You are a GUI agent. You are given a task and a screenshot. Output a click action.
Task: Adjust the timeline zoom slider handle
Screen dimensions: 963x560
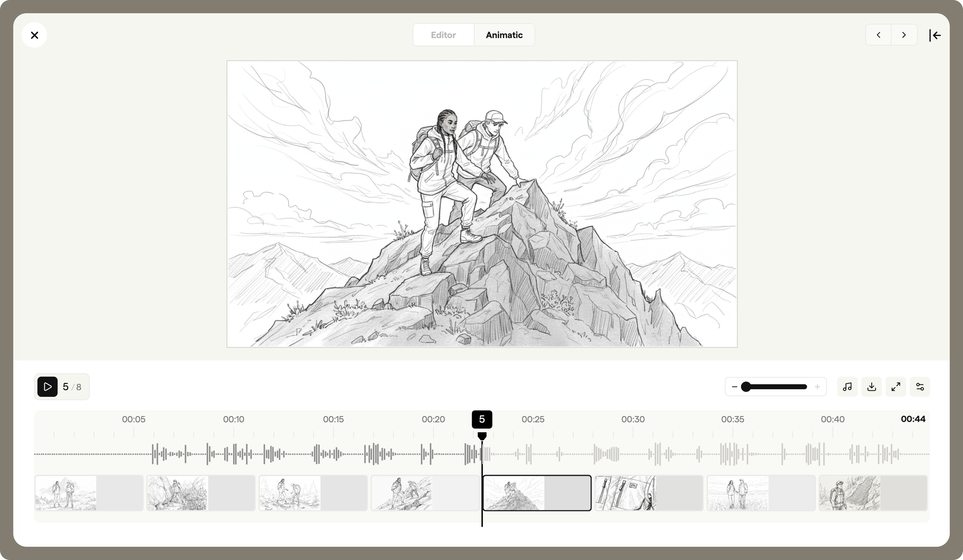click(746, 387)
